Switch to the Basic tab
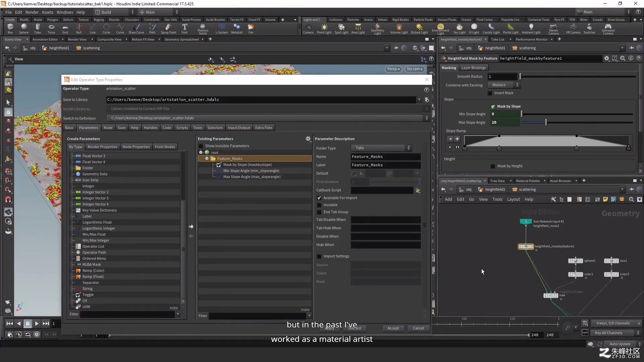 (69, 128)
